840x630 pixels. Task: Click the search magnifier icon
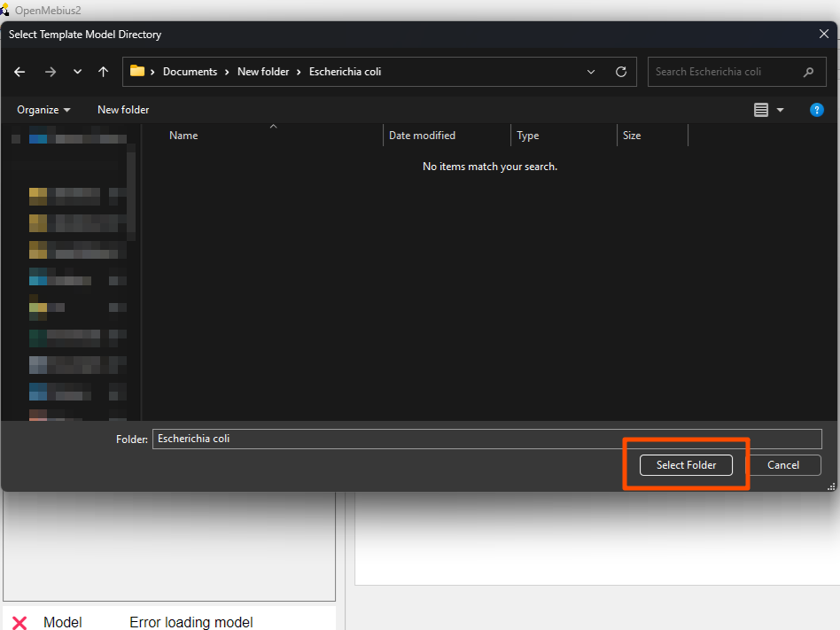pos(808,72)
